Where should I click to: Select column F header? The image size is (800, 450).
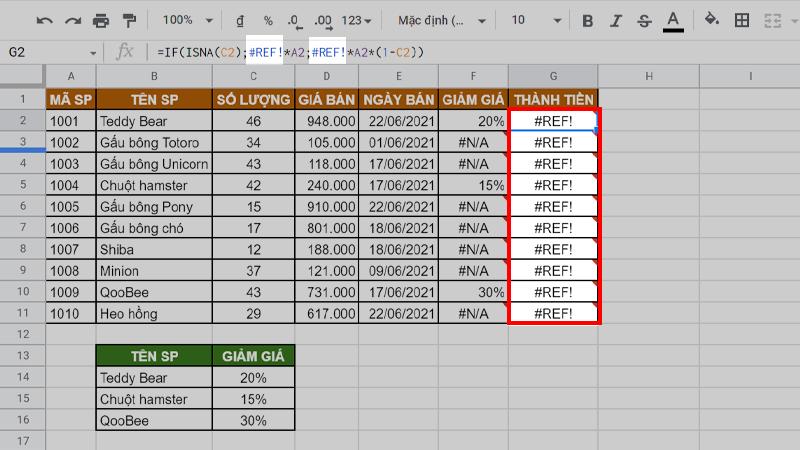(x=473, y=76)
